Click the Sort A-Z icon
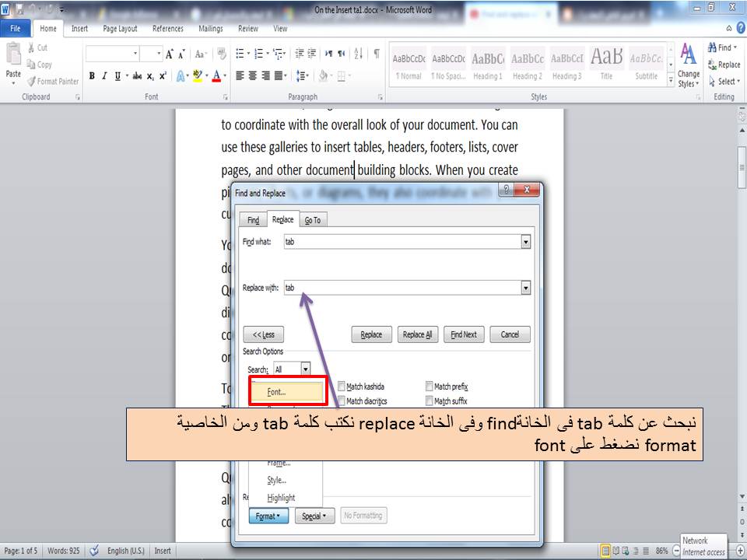 pyautogui.click(x=358, y=54)
